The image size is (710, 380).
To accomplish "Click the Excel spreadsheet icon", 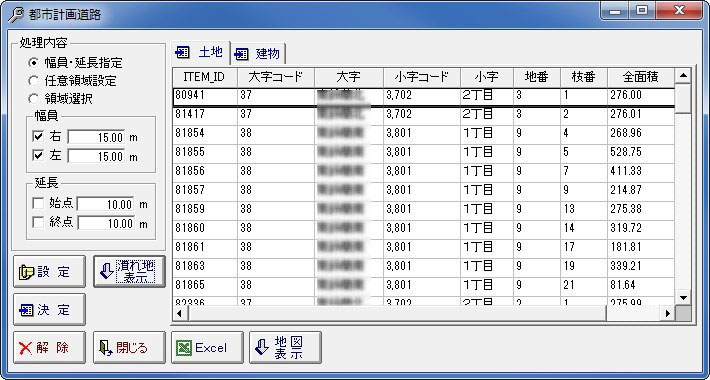I will pos(183,348).
